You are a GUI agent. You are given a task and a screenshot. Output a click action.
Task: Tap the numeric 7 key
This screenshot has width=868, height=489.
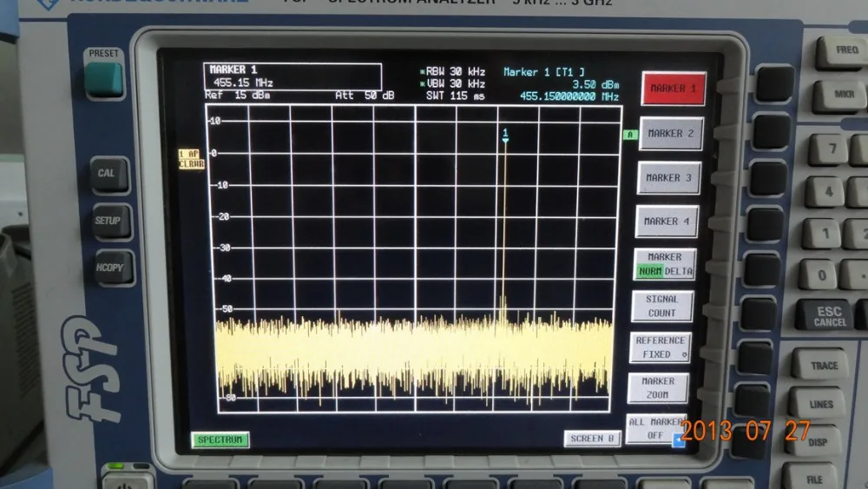829,149
